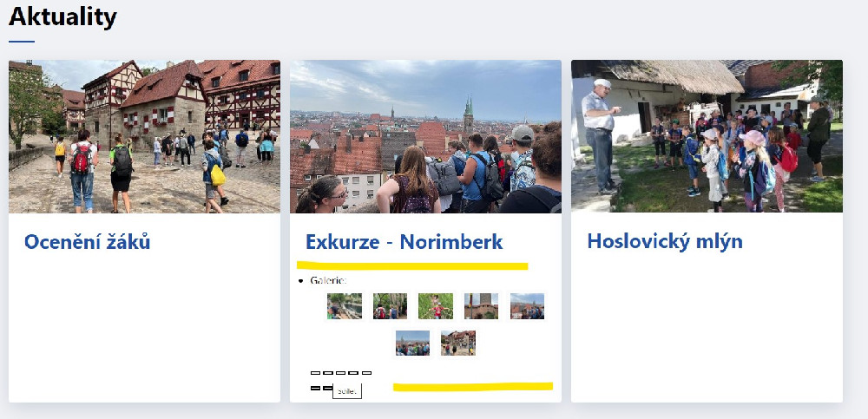The image size is (868, 419).
Task: Click the Aktuality section heading
Action: pos(62,16)
